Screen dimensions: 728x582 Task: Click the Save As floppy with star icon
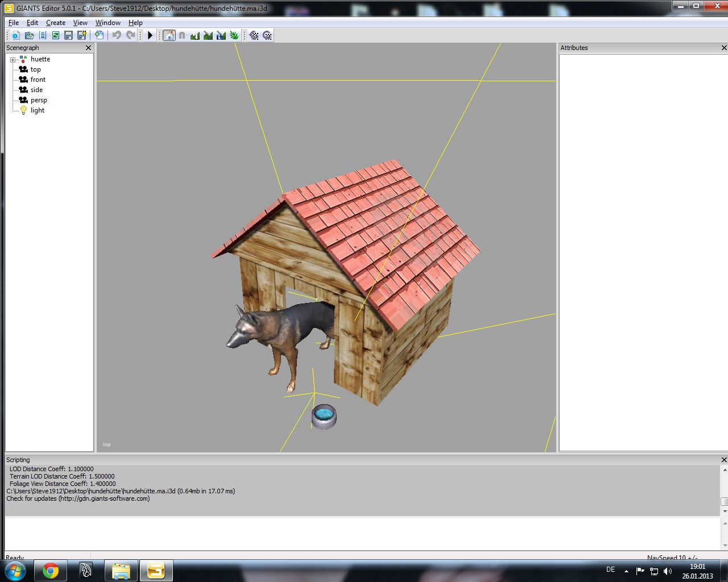[x=82, y=35]
